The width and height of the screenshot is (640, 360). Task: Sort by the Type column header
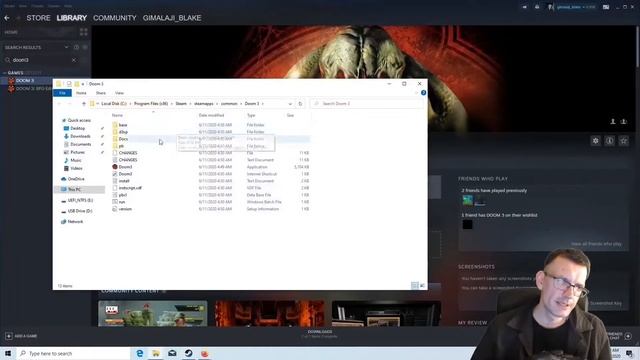click(x=251, y=116)
